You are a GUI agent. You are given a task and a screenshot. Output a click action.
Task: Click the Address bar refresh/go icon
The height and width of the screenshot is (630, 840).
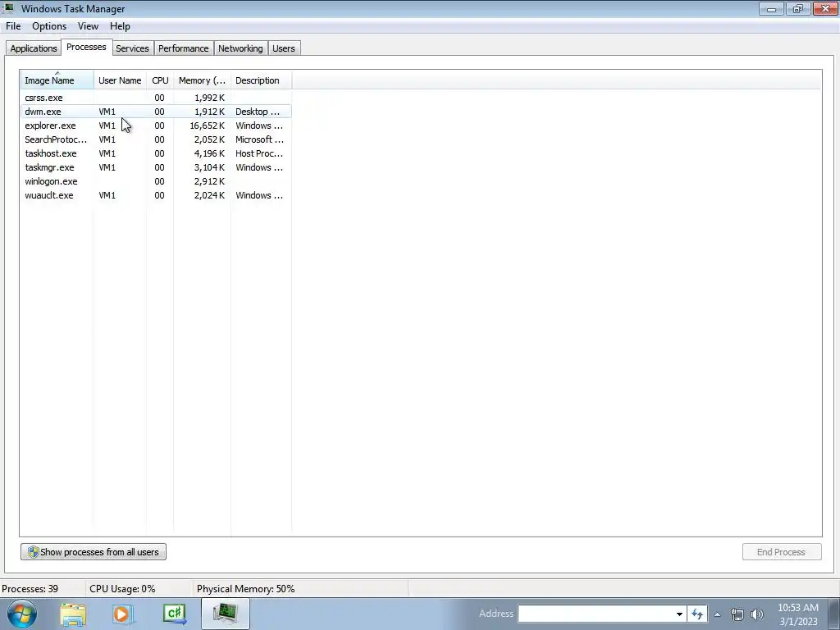pos(697,614)
